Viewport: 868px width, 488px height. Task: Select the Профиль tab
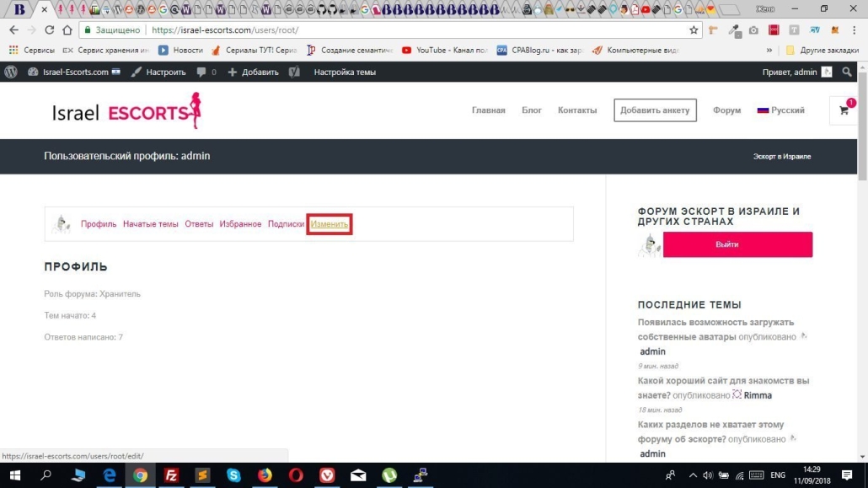click(99, 224)
